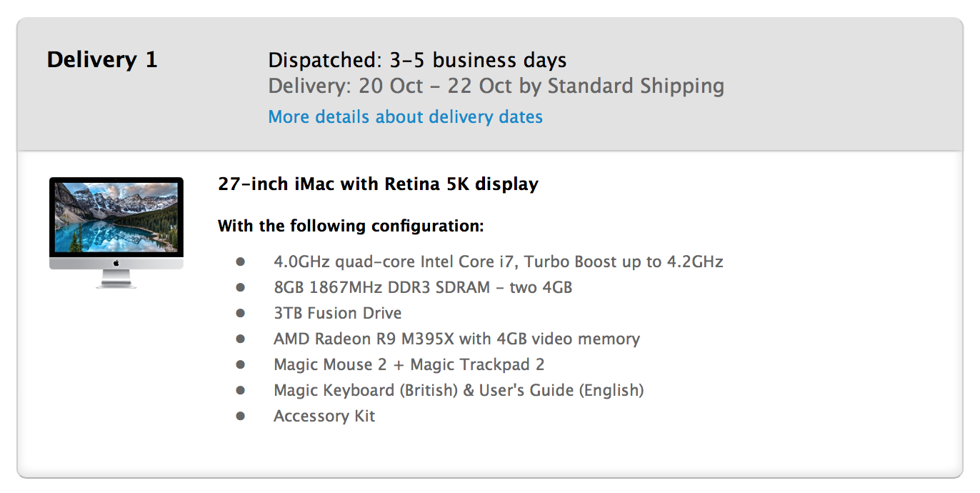Click the iMac product thumbnail image

[116, 232]
